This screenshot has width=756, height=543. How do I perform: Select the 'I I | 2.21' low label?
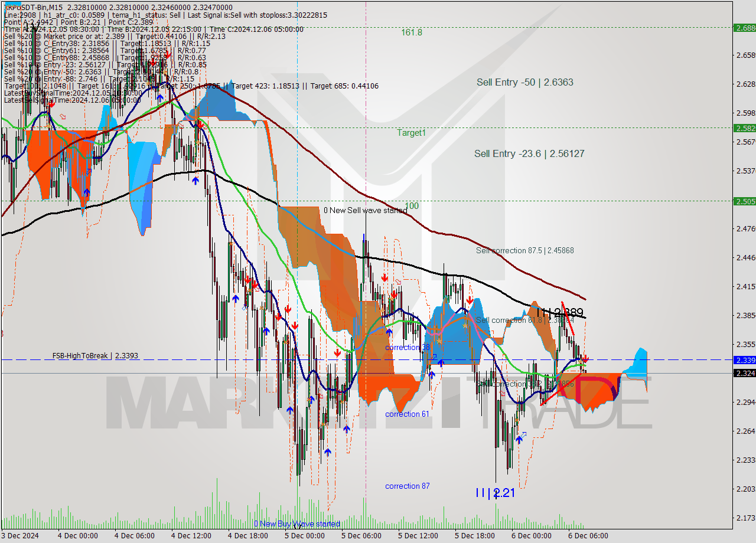coord(496,492)
